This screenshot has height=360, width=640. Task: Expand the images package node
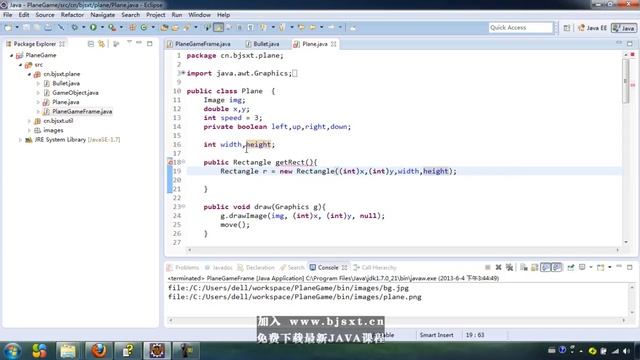pyautogui.click(x=30, y=130)
